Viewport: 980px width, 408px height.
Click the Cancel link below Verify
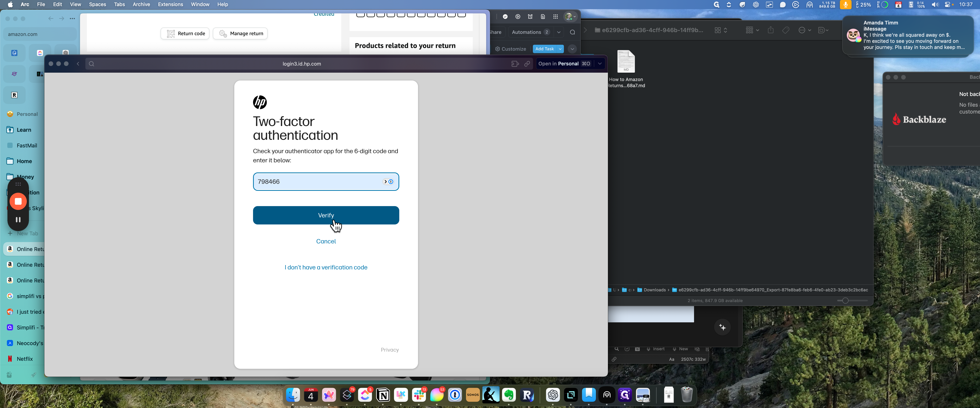click(326, 241)
